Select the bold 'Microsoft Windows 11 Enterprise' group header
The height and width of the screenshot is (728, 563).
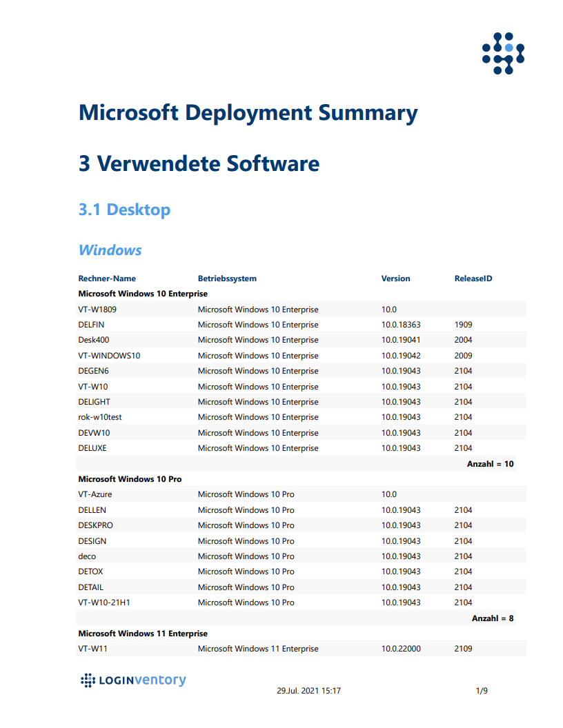tap(143, 634)
